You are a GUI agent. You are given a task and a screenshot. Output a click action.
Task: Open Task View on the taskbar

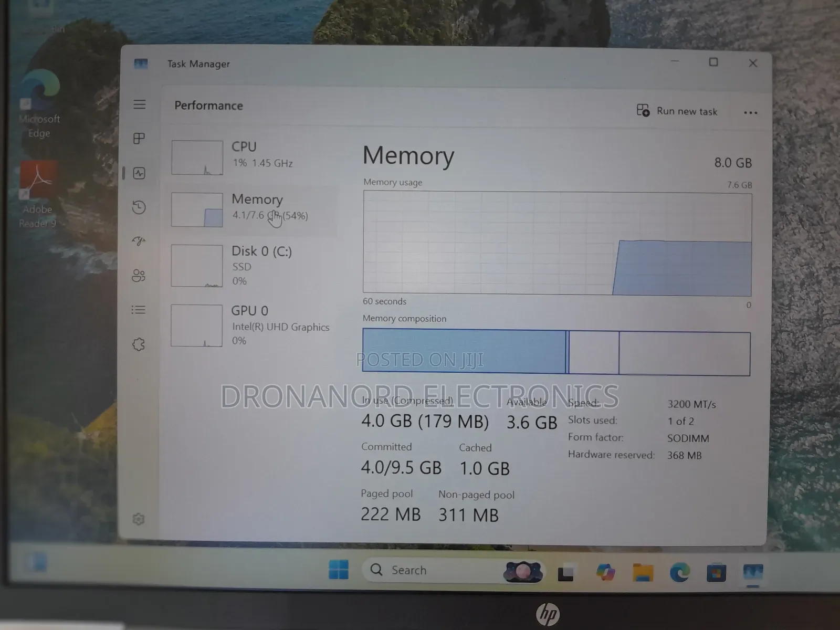tap(566, 573)
